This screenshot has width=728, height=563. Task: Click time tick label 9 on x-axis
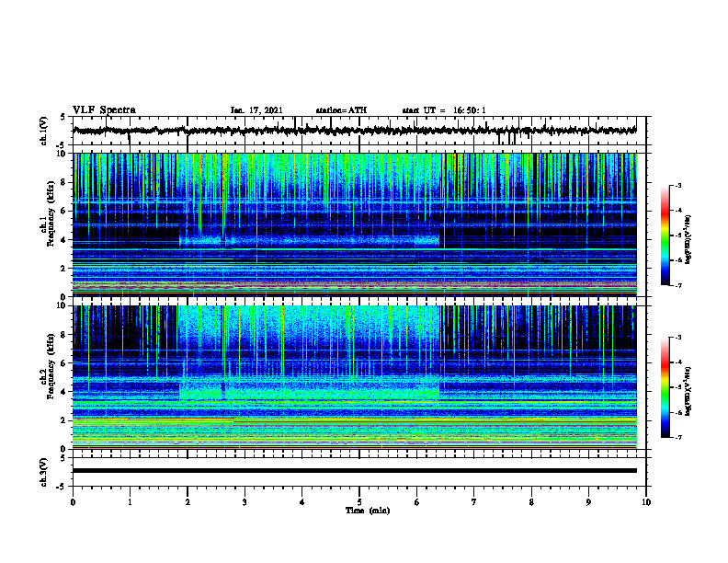tap(588, 502)
